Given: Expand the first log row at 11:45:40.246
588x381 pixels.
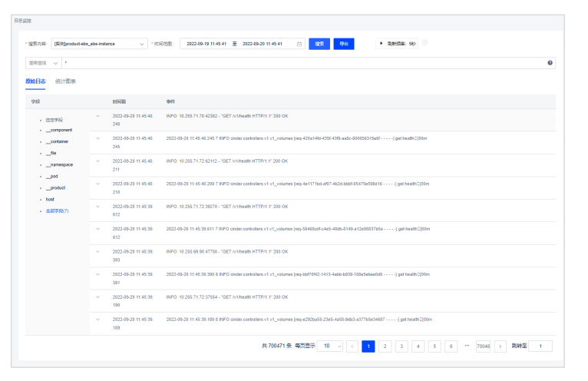Looking at the screenshot, I should pos(97,116).
